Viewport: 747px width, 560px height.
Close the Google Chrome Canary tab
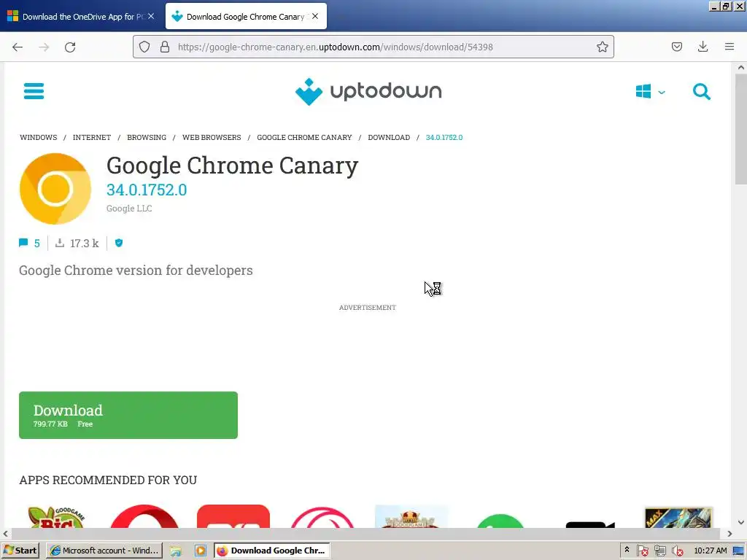click(x=315, y=16)
